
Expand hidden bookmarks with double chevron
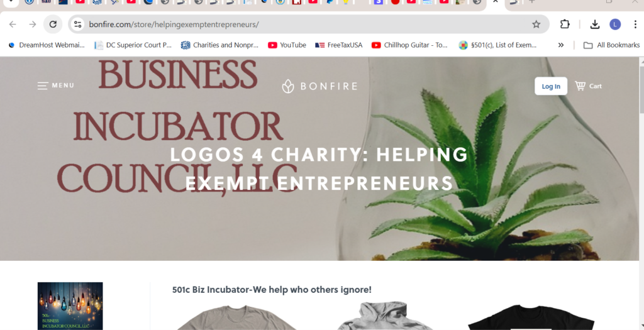click(560, 45)
